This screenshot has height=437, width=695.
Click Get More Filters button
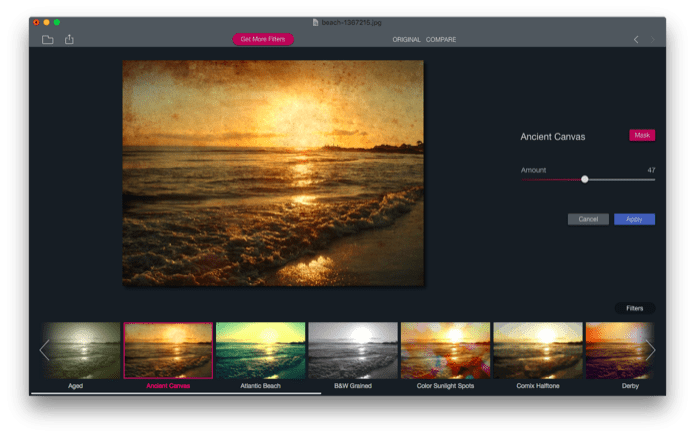(263, 39)
